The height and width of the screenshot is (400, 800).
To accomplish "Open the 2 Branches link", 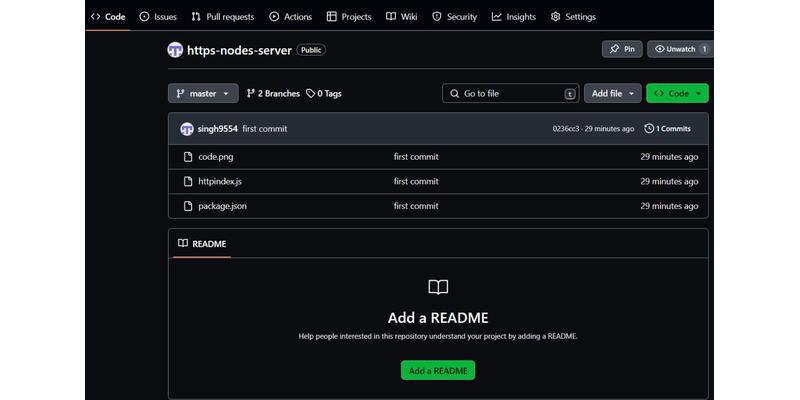I will [273, 94].
